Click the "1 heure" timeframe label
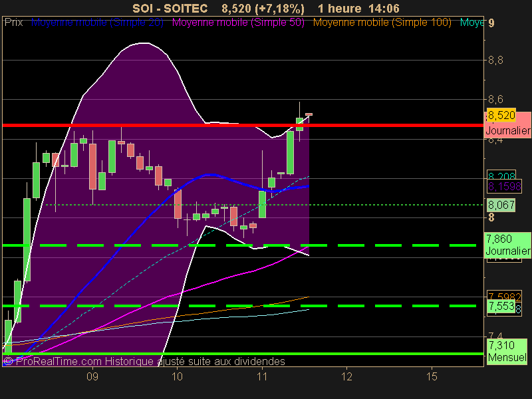Image resolution: width=532 pixels, height=399 pixels. pyautogui.click(x=340, y=8)
